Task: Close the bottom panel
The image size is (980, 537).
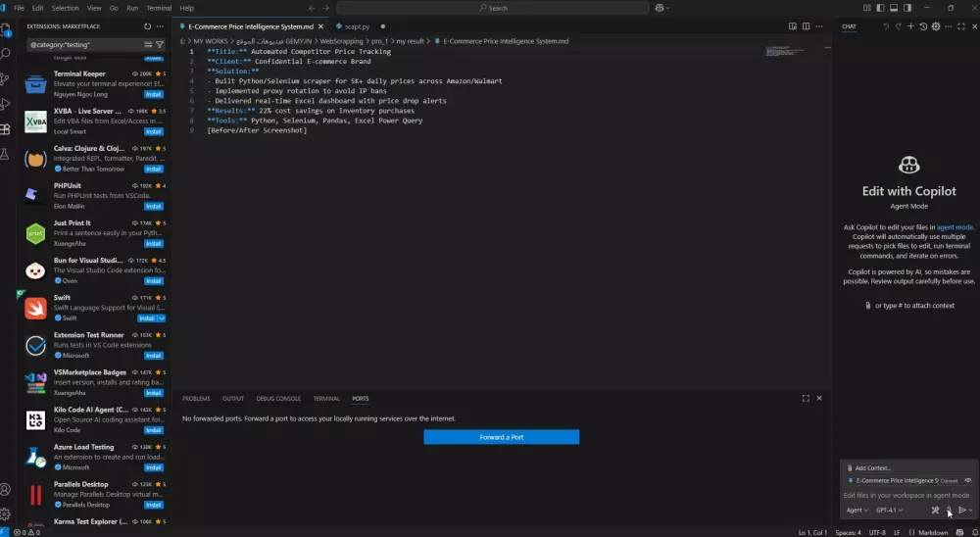Action: tap(819, 398)
